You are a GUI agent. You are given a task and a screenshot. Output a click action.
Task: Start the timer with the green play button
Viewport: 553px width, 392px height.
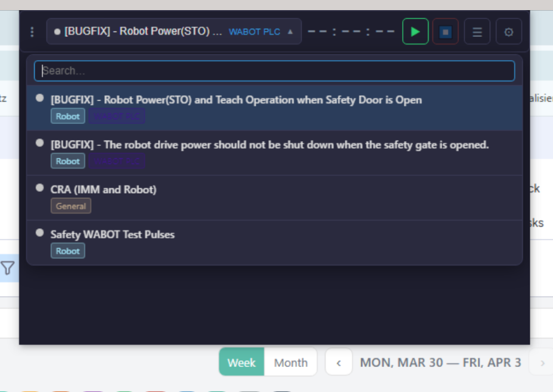click(415, 32)
